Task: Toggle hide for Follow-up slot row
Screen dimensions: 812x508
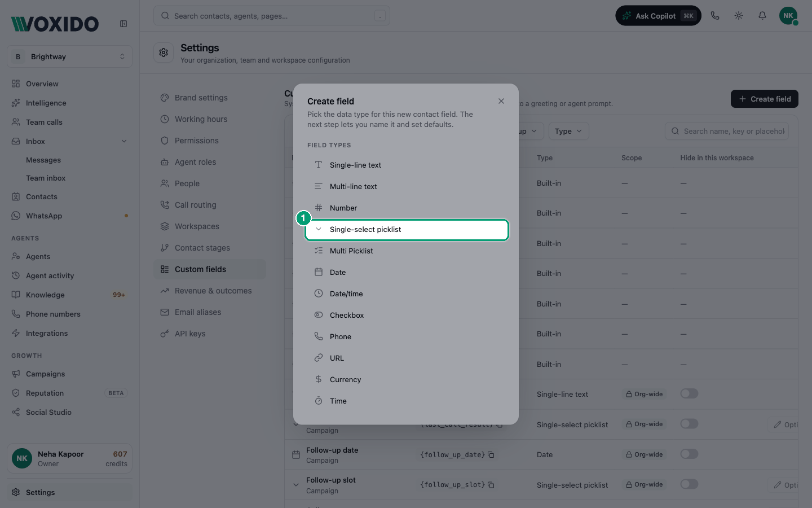Action: (x=689, y=484)
